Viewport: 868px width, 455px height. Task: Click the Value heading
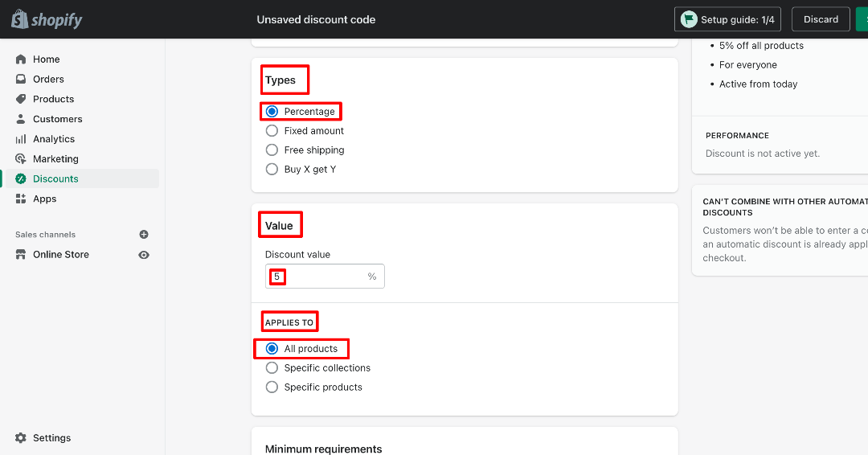pos(279,226)
